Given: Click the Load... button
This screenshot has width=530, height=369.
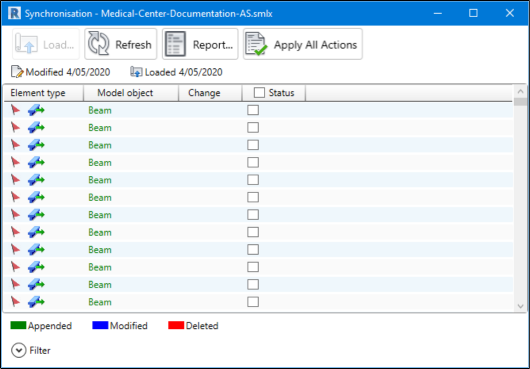Looking at the screenshot, I should (x=46, y=44).
